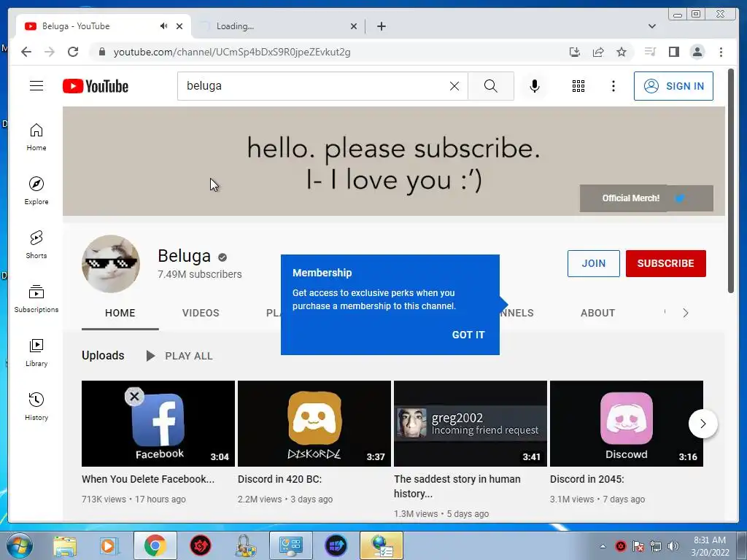Open the tab search dropdown chevron

(x=652, y=26)
